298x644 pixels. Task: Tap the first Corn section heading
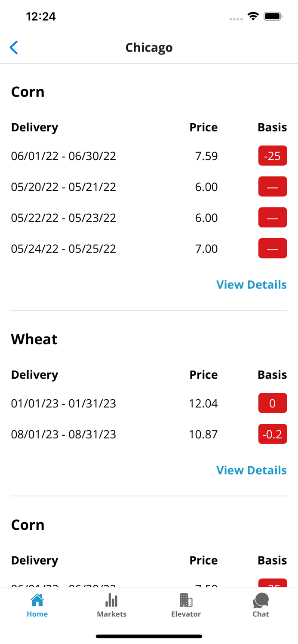click(x=28, y=91)
